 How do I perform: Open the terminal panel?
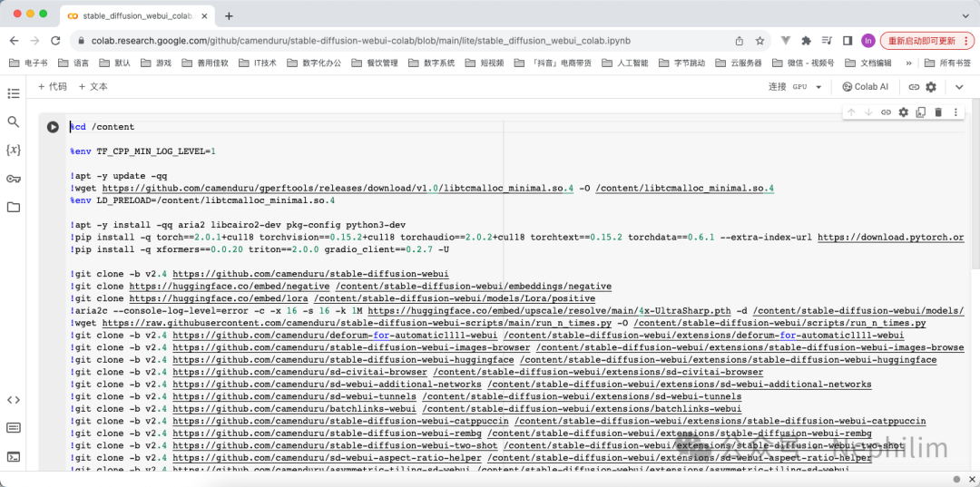click(x=13, y=457)
